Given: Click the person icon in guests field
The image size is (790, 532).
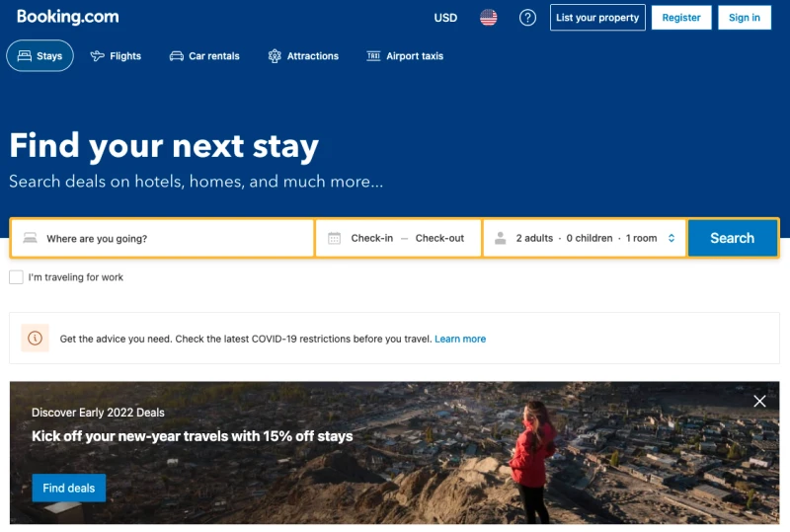Looking at the screenshot, I should (501, 238).
